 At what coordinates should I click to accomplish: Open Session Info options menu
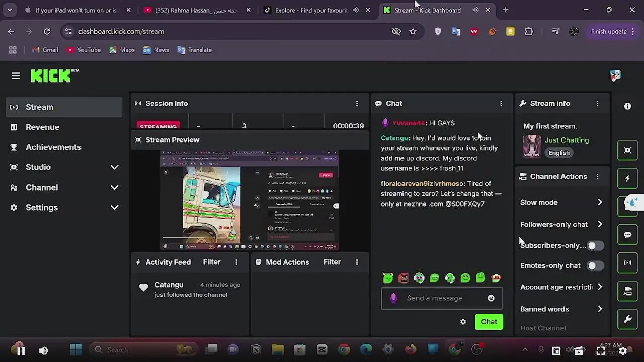pos(357,103)
